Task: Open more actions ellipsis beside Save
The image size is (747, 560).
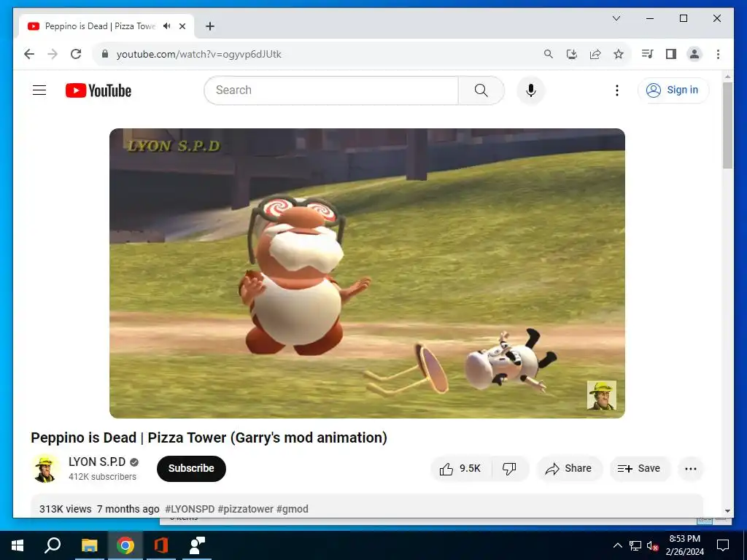Action: click(690, 469)
